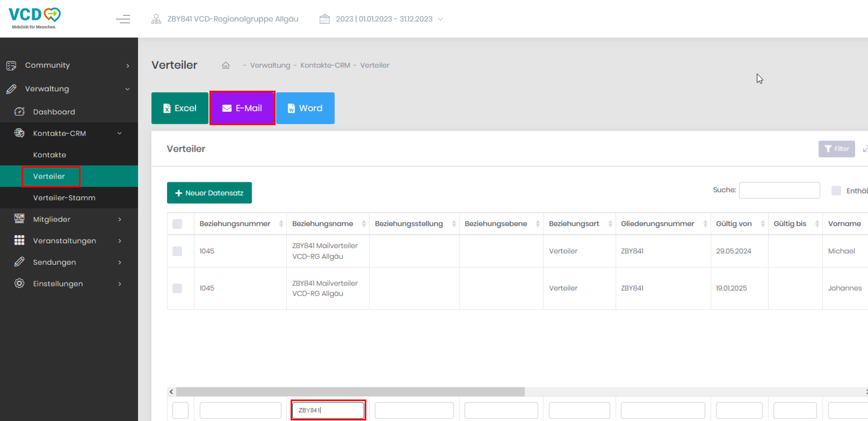Click the home icon in breadcrumb
Image resolution: width=868 pixels, height=421 pixels.
tap(226, 65)
